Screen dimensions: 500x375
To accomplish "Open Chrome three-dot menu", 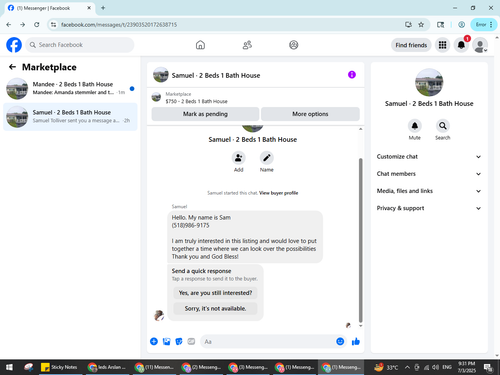I will 491,24.
